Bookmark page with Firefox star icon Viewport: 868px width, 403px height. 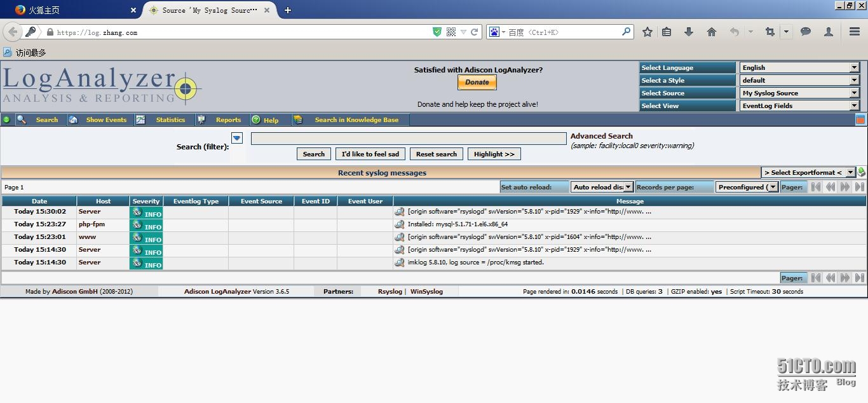[648, 32]
